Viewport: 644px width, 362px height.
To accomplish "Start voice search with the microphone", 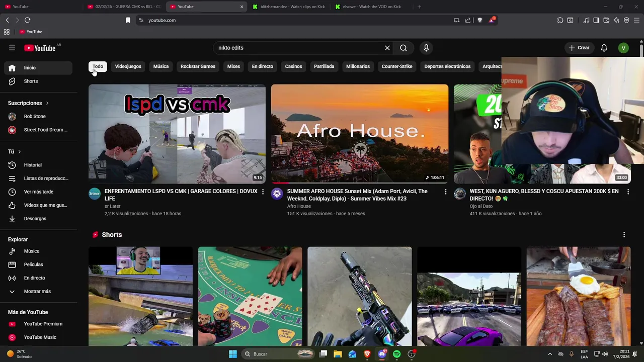I will [426, 48].
